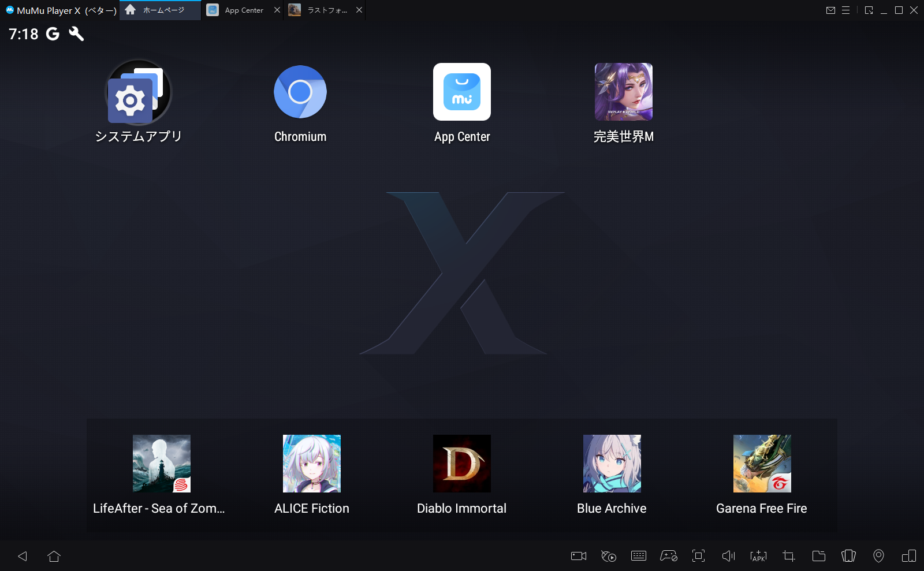The width and height of the screenshot is (924, 571).
Task: Set virtual location pin
Action: (879, 556)
